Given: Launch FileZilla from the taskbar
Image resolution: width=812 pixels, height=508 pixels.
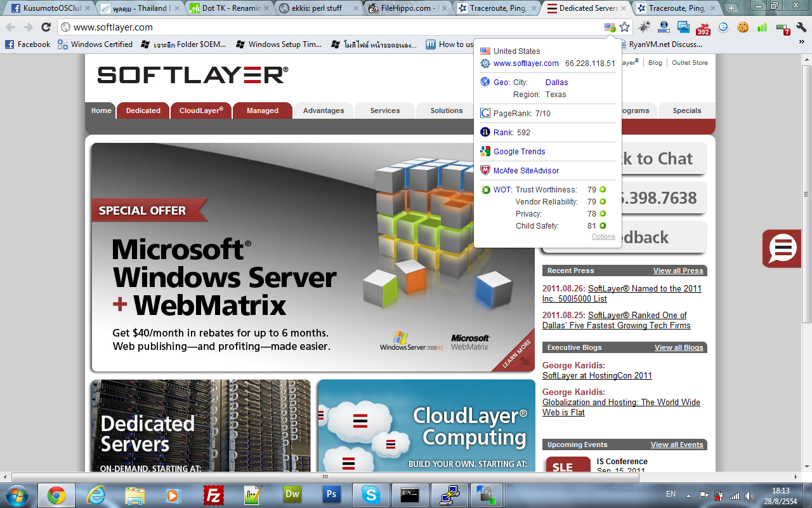Looking at the screenshot, I should (x=214, y=495).
